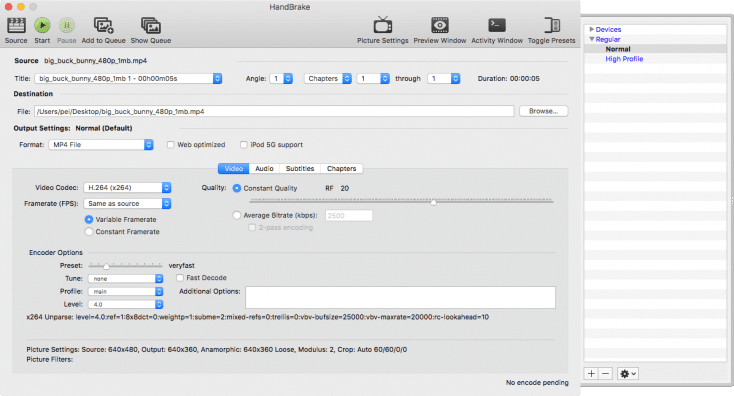
Task: Open the Show Queue icon
Action: [151, 25]
